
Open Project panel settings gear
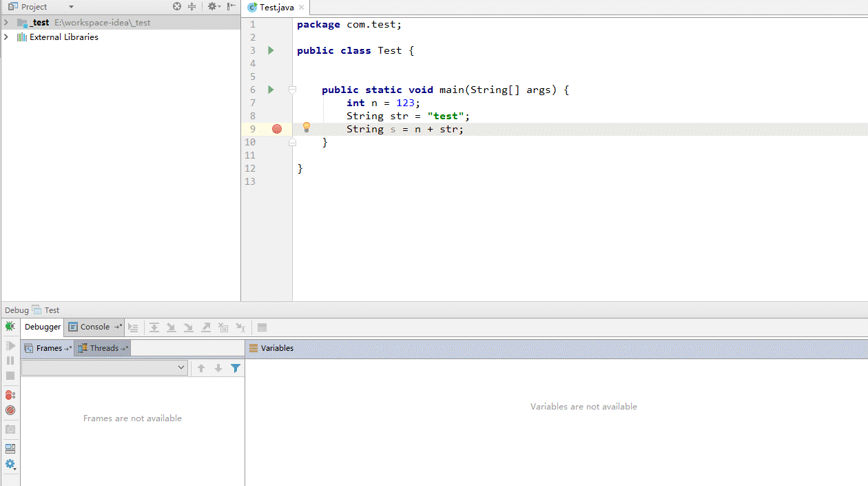(213, 6)
